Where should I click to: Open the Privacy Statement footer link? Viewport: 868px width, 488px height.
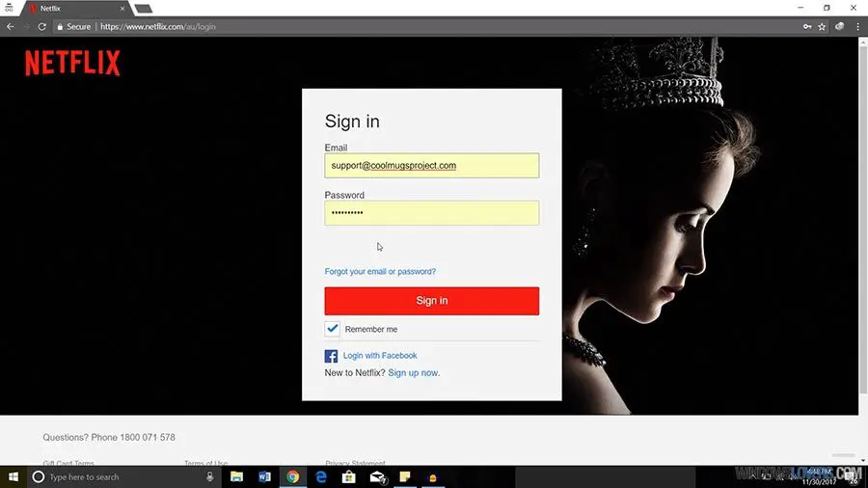(355, 463)
